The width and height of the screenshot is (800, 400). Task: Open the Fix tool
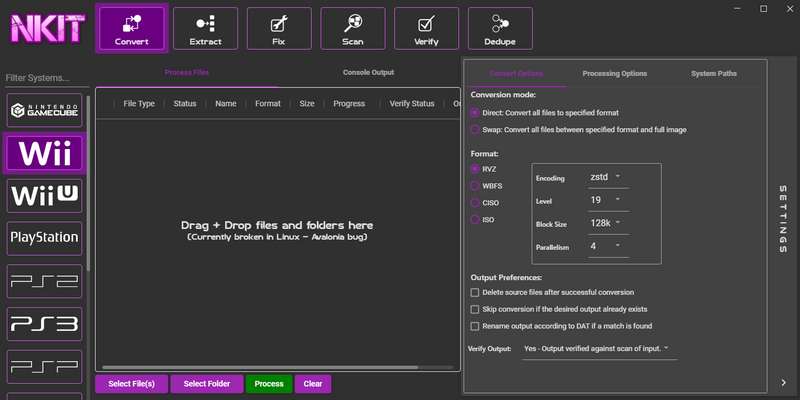279,28
